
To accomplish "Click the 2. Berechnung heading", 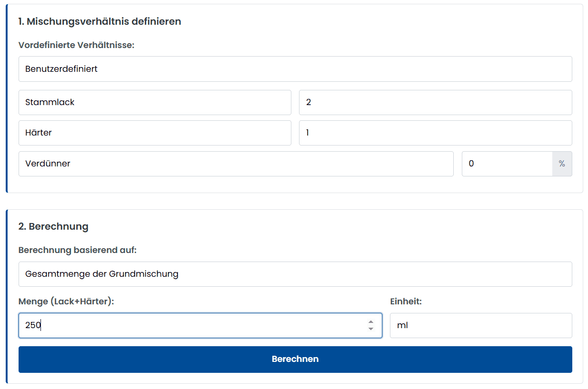I will pos(53,226).
